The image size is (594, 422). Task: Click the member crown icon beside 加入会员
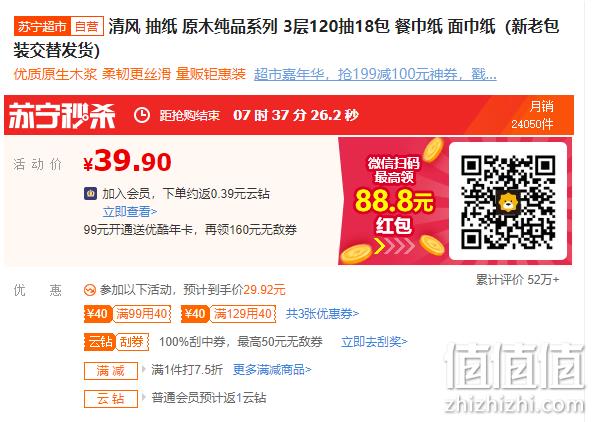(x=90, y=194)
